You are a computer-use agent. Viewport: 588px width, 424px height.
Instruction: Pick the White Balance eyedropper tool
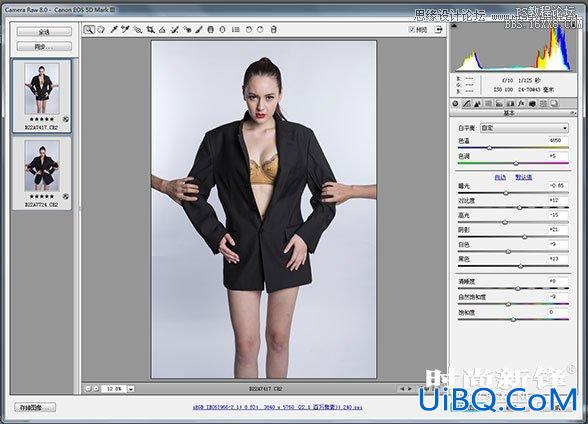pos(114,30)
